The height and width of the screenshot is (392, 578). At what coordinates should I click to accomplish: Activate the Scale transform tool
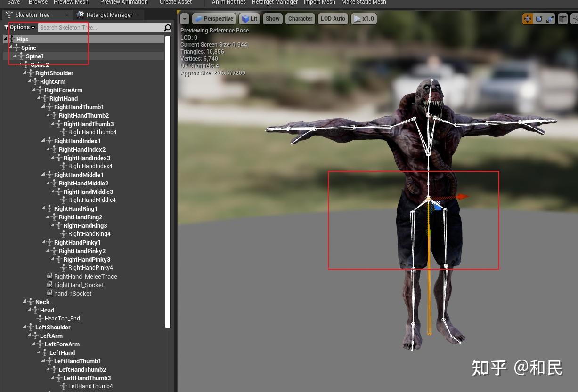point(549,19)
